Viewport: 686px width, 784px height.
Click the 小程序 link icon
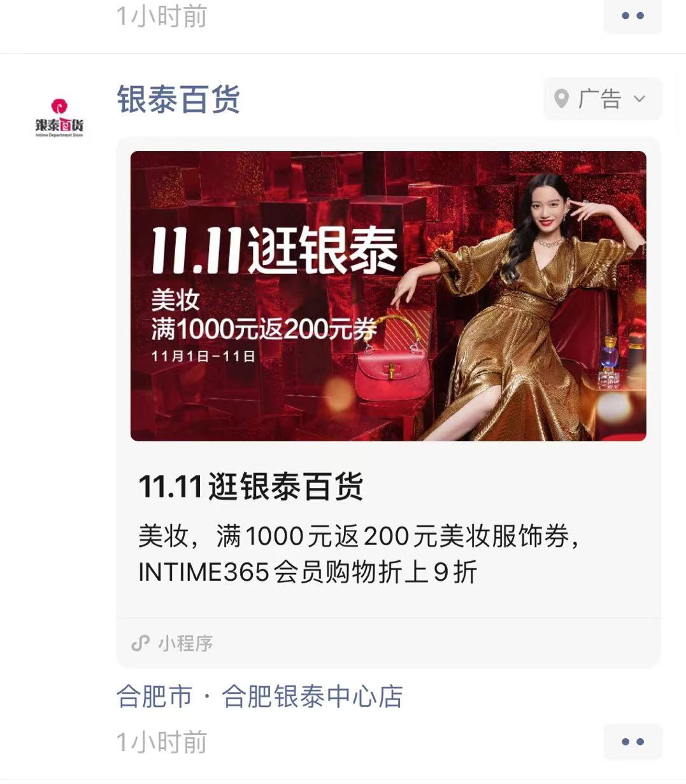140,643
